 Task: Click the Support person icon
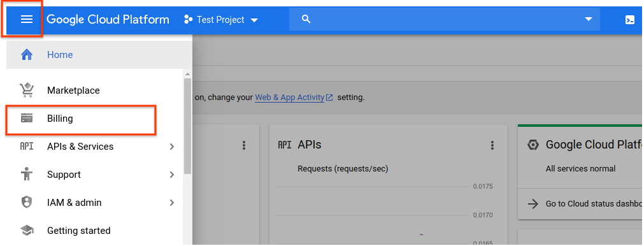27,175
